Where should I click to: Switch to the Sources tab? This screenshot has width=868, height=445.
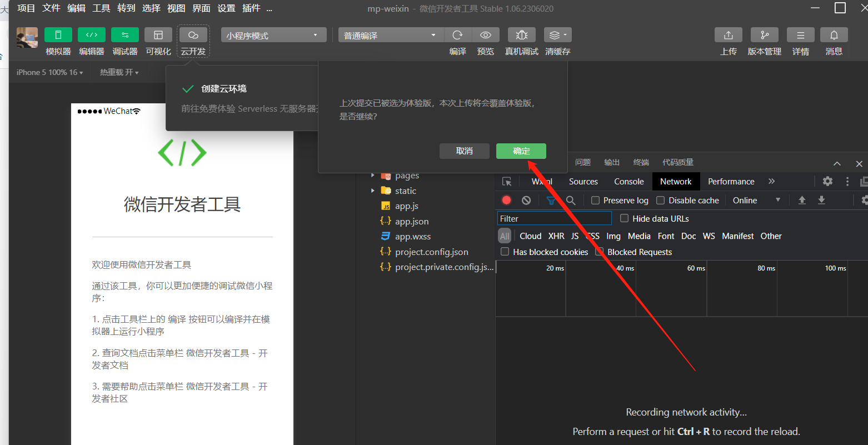click(583, 182)
